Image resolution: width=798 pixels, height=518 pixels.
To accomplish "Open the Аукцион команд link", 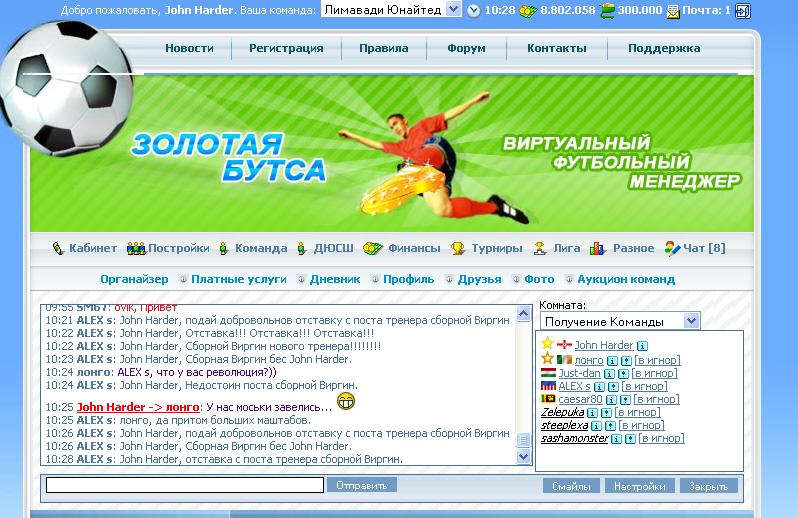I will [625, 279].
